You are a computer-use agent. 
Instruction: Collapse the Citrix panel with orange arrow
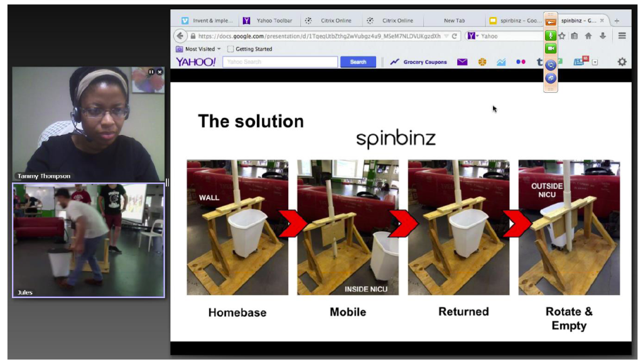click(551, 22)
